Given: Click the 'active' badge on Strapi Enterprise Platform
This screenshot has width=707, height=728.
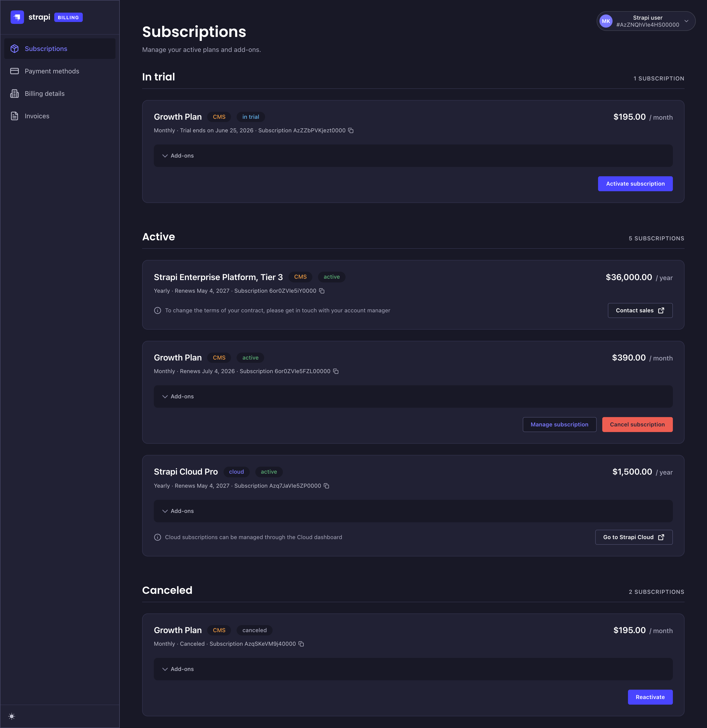Looking at the screenshot, I should (x=331, y=277).
